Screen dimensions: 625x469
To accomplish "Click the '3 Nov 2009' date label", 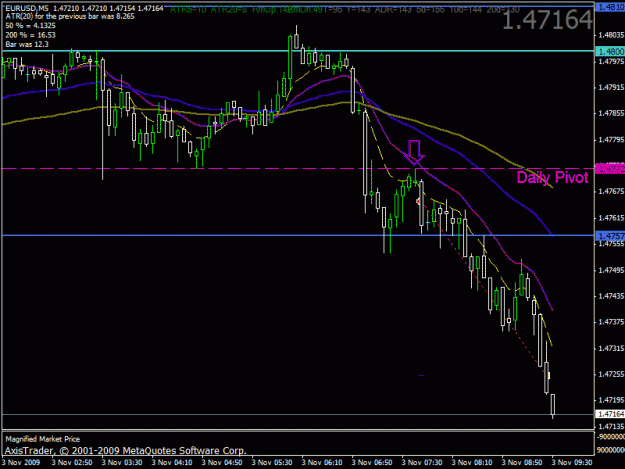I will pos(21,463).
